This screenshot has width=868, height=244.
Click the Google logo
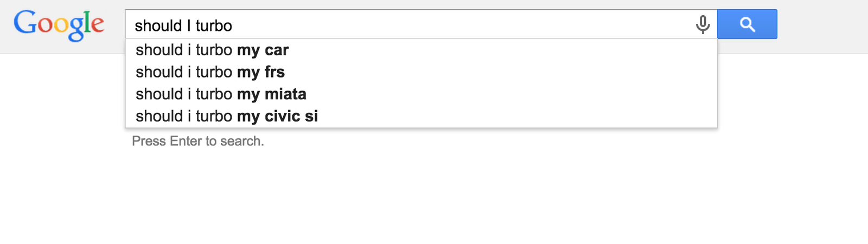tap(59, 24)
